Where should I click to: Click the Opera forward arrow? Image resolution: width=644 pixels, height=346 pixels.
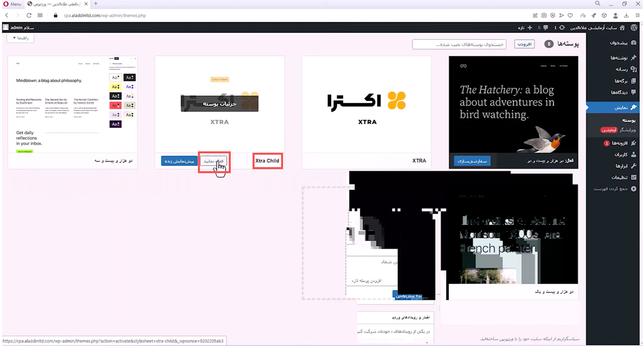coord(18,15)
